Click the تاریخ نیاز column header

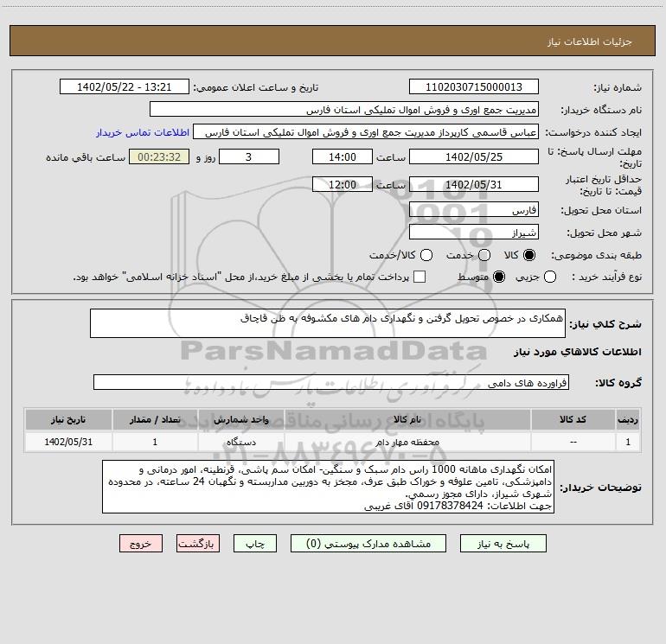tap(68, 419)
